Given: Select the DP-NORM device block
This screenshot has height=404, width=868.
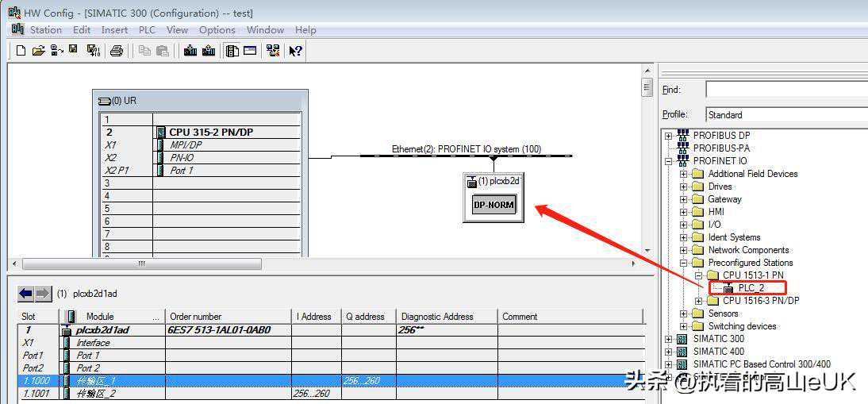Looking at the screenshot, I should tap(494, 205).
